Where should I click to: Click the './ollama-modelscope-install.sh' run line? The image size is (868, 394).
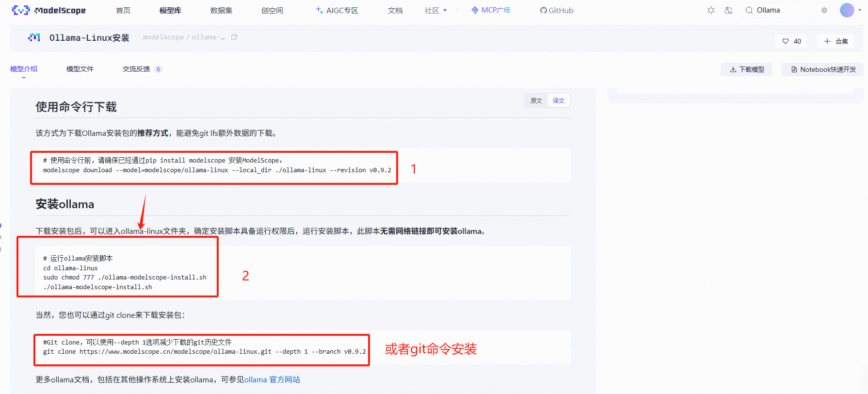pyautogui.click(x=97, y=287)
